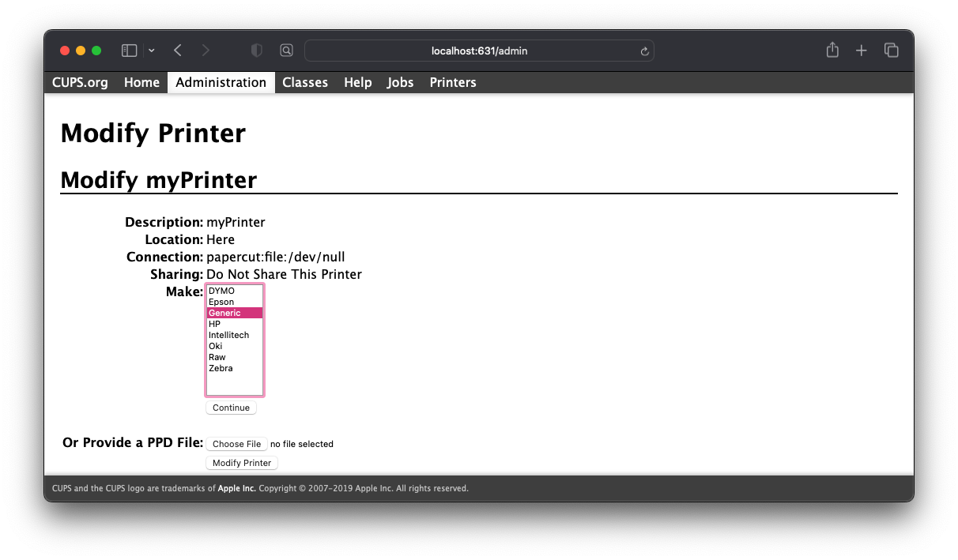Pick Zebra in the Make list

[235, 368]
